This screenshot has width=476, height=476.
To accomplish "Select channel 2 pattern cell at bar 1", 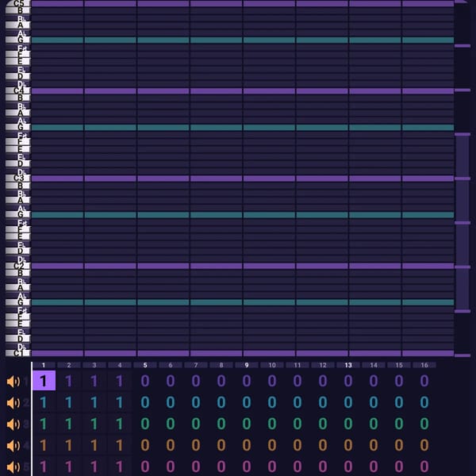I will (44, 402).
